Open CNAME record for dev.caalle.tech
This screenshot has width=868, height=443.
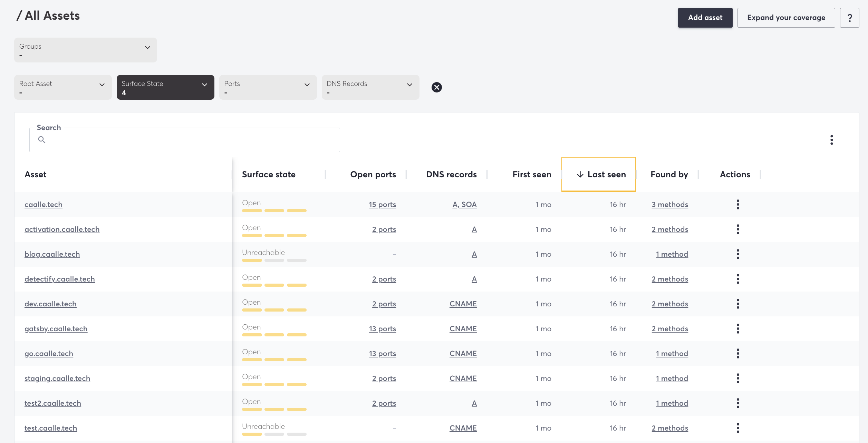(x=463, y=304)
